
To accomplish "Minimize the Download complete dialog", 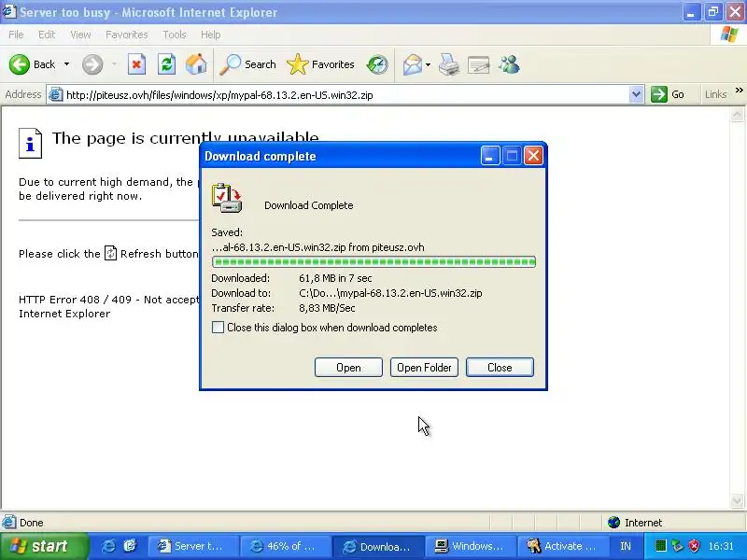I will (489, 156).
